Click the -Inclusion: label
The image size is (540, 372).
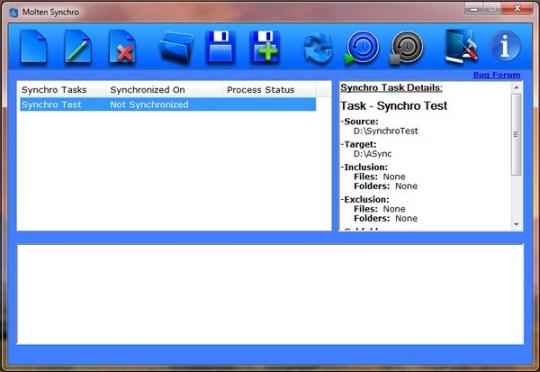click(x=364, y=167)
